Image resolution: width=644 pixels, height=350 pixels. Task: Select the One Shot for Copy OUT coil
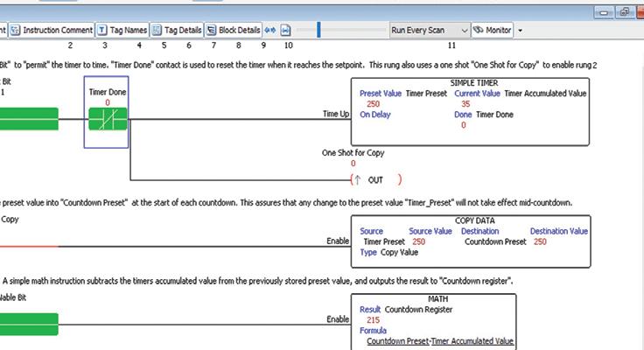[375, 179]
